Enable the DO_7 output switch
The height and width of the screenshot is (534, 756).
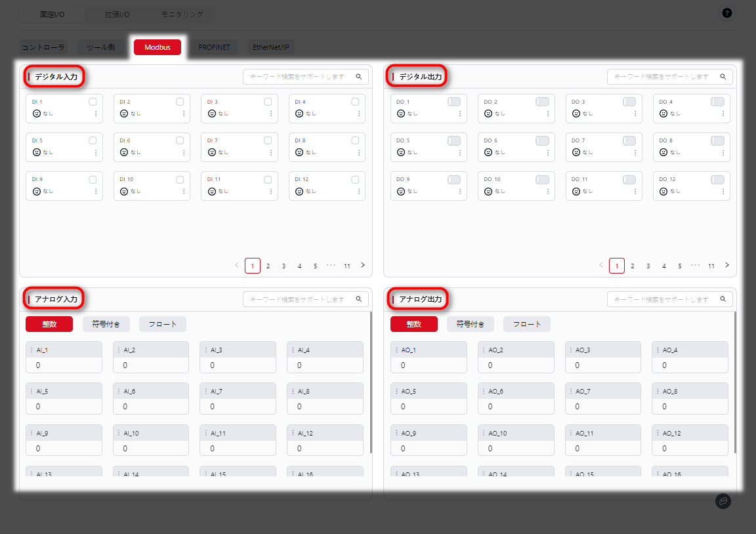click(629, 140)
